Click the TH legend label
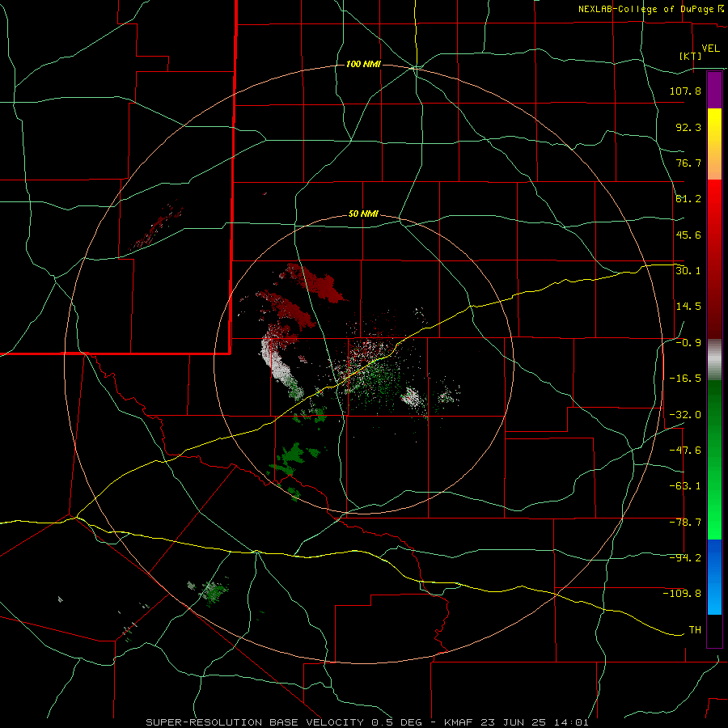Image resolution: width=728 pixels, height=728 pixels. pos(695,630)
